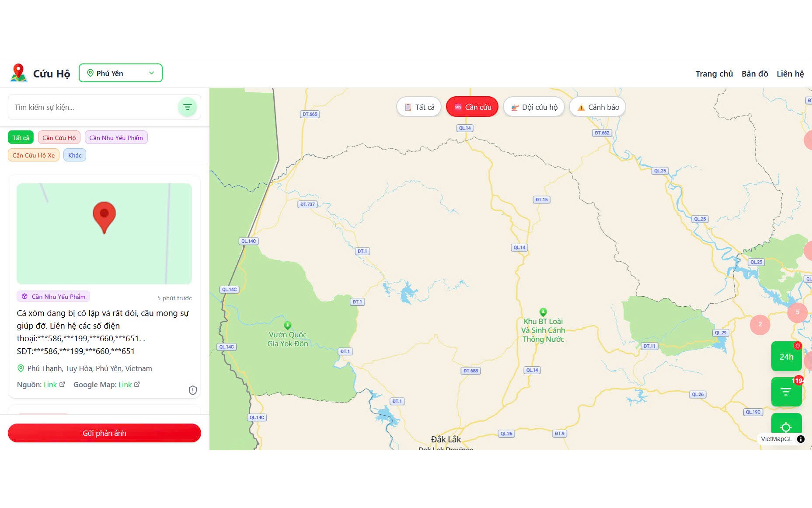The image size is (812, 508).
Task: Select the Cần Cứu Hộ Xe chip
Action: [34, 155]
